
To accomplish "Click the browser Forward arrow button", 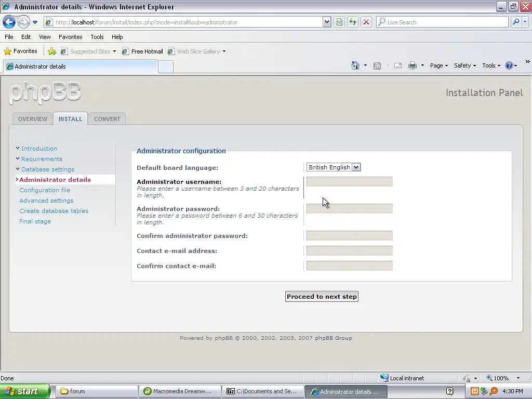I will pyautogui.click(x=23, y=22).
